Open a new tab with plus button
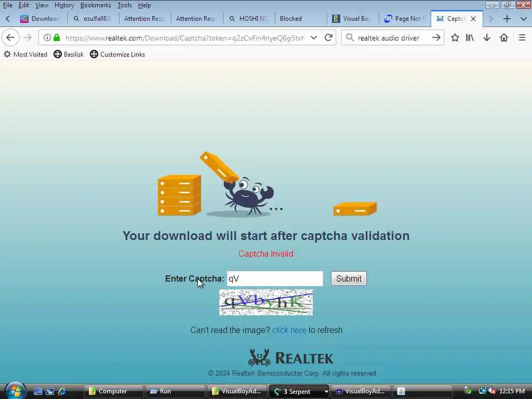This screenshot has width=532, height=399. 507,19
